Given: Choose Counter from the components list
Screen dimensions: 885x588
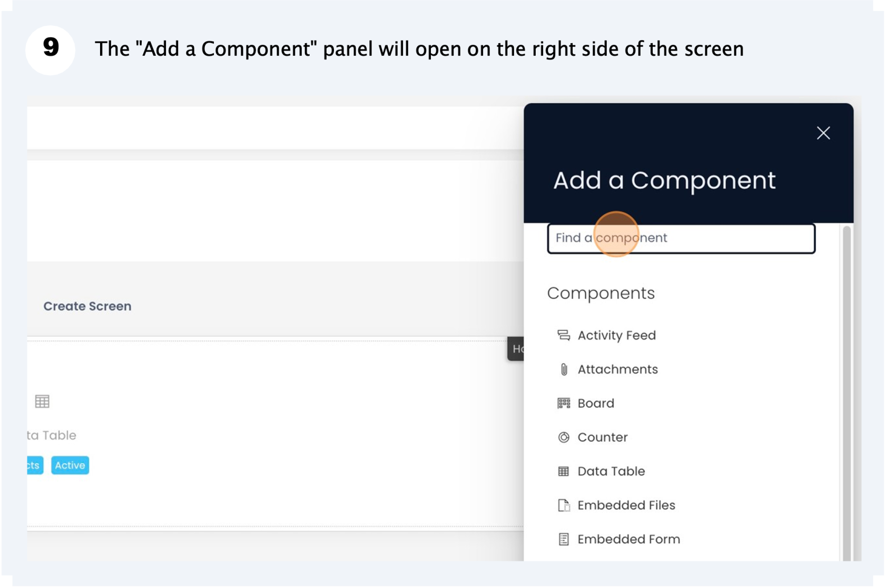Looking at the screenshot, I should (602, 437).
